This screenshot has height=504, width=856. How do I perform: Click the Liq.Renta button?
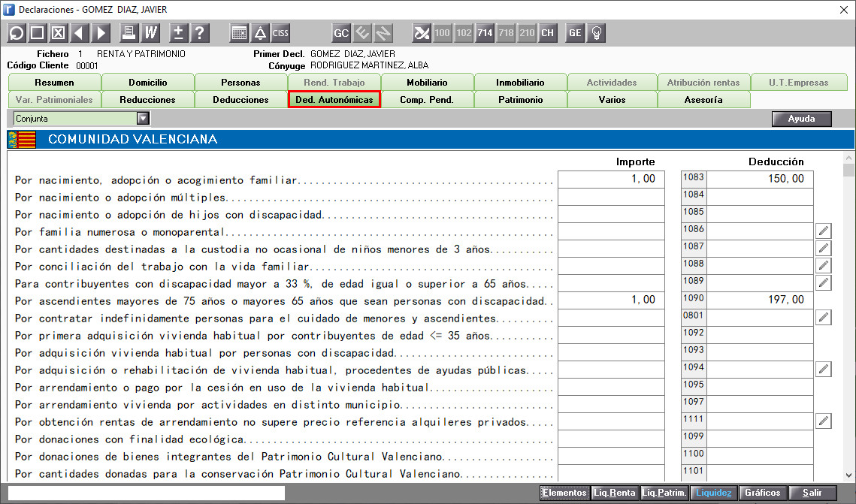[x=615, y=493]
